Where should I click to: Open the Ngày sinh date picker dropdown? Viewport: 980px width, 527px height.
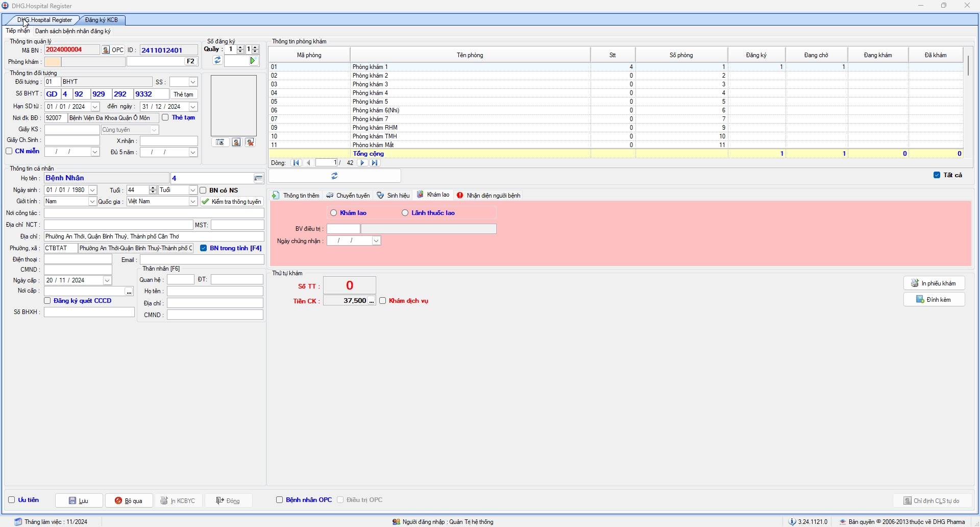tap(92, 190)
